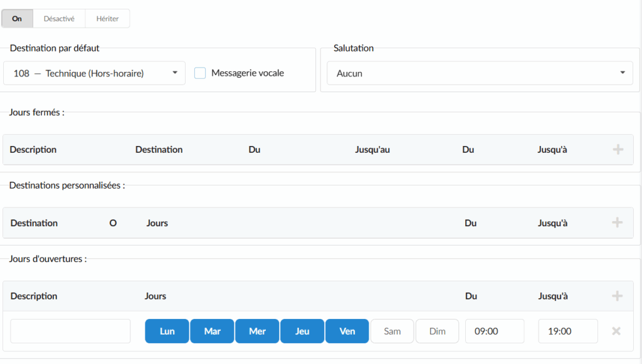
Task: Open the Destination par défaut dropdown
Action: tap(94, 73)
